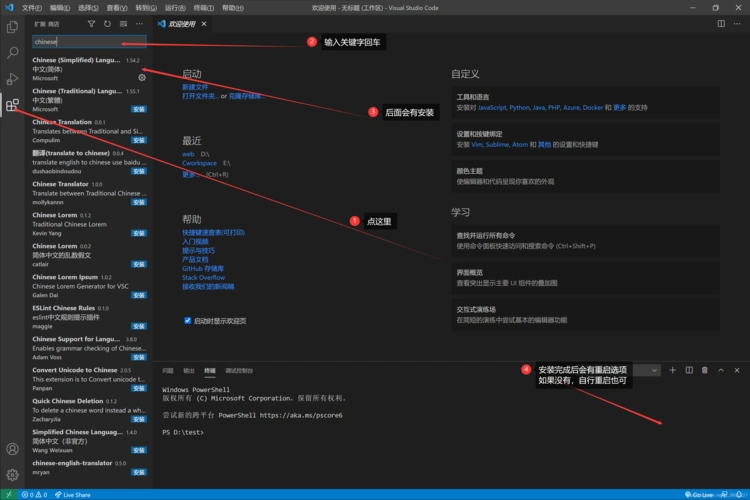The height and width of the screenshot is (500, 750).
Task: Open the Stack Overflow help link
Action: (x=203, y=278)
